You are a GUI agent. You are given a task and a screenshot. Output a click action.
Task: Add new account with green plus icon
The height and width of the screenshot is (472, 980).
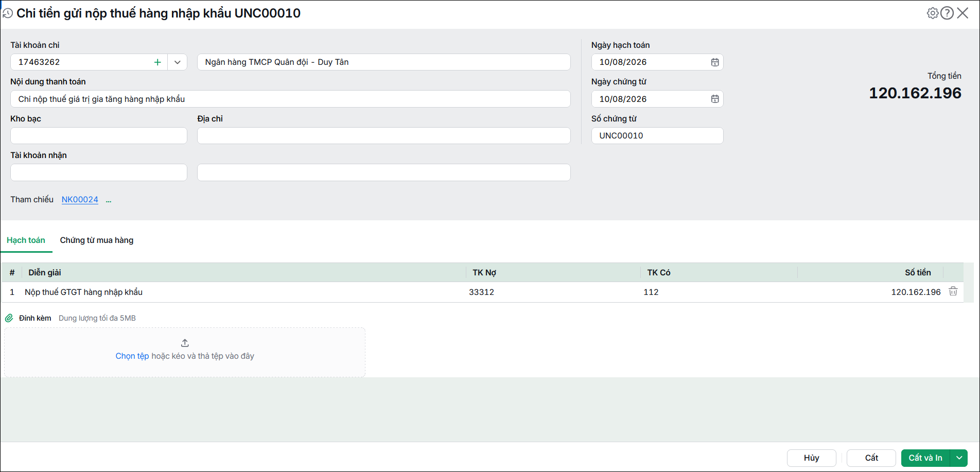pos(157,62)
